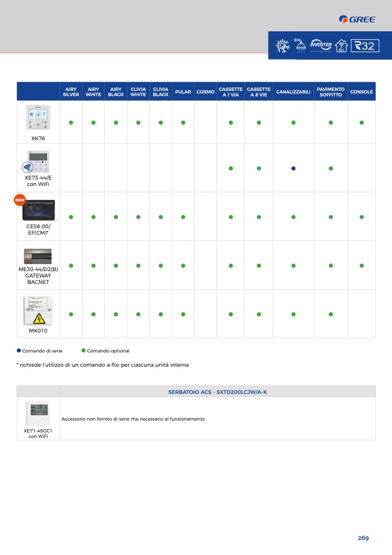Click the ME30-44/D2(B) GATEWAY BACNET label
The image size is (392, 555).
coord(38,275)
